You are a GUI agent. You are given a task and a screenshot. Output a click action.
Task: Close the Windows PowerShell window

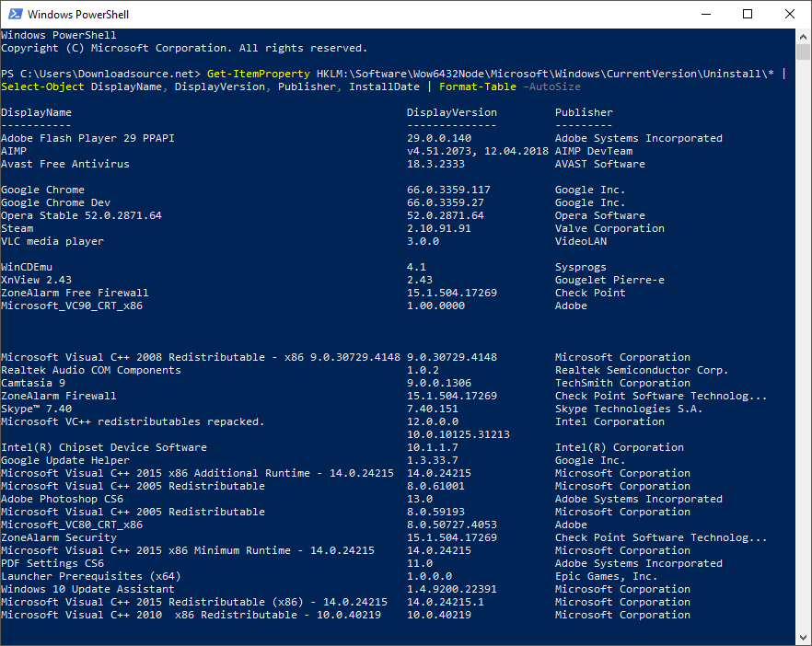(790, 14)
